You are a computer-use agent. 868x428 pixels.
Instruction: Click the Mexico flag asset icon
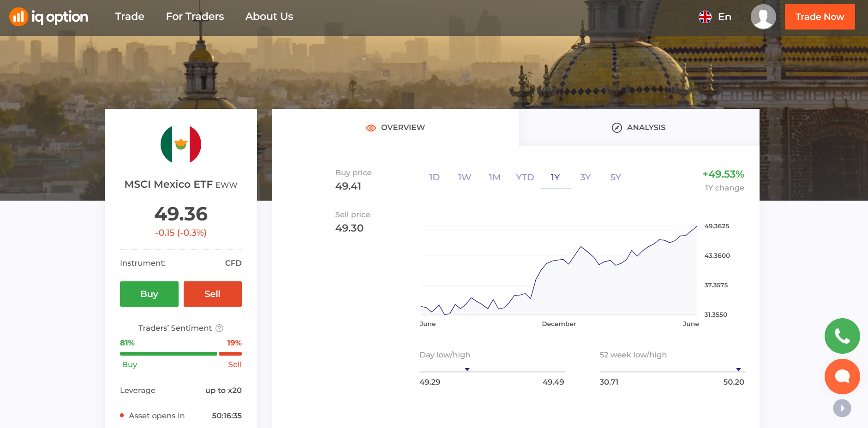coord(181,144)
